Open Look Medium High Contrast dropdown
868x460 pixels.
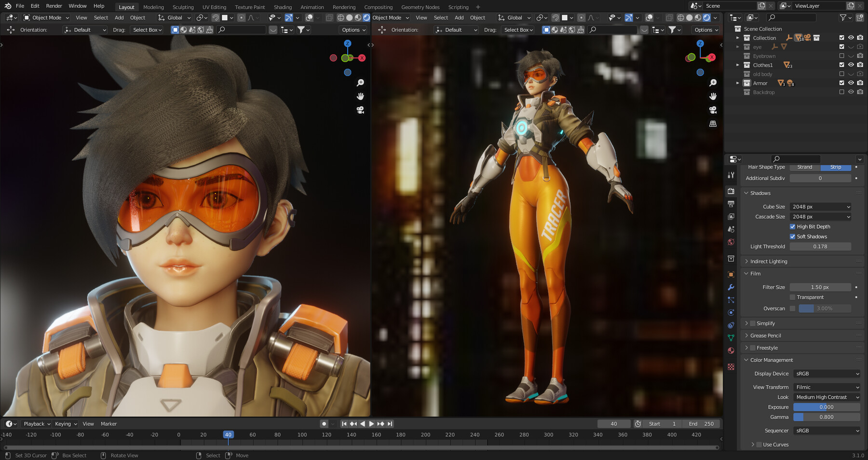827,397
